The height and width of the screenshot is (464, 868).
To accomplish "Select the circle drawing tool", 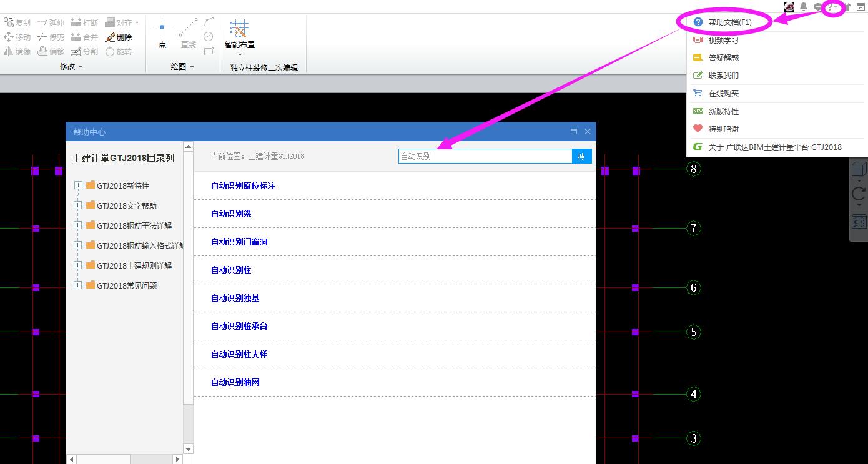I will 209,37.
